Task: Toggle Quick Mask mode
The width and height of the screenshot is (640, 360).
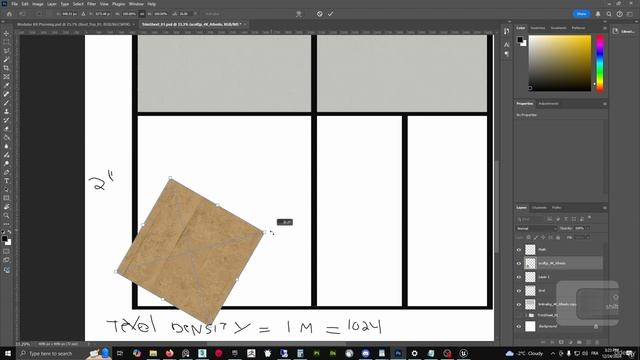Action: pos(6,251)
